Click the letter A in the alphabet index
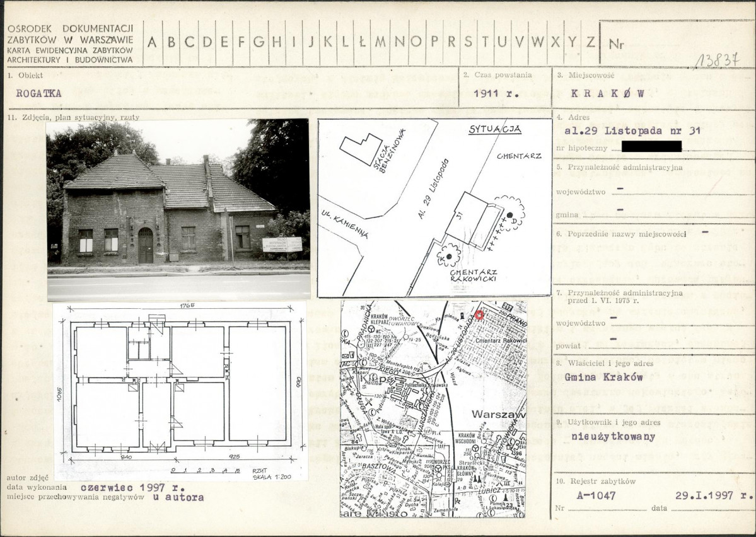 tap(153, 43)
